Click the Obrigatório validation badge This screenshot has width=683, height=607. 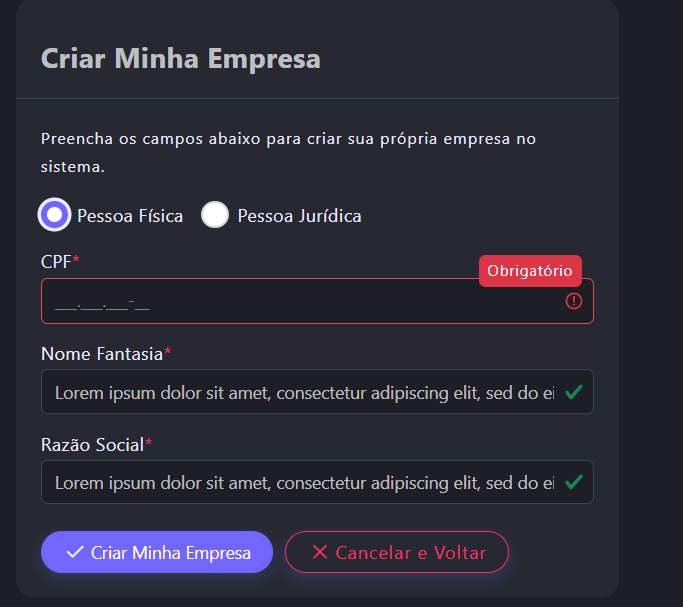click(530, 271)
